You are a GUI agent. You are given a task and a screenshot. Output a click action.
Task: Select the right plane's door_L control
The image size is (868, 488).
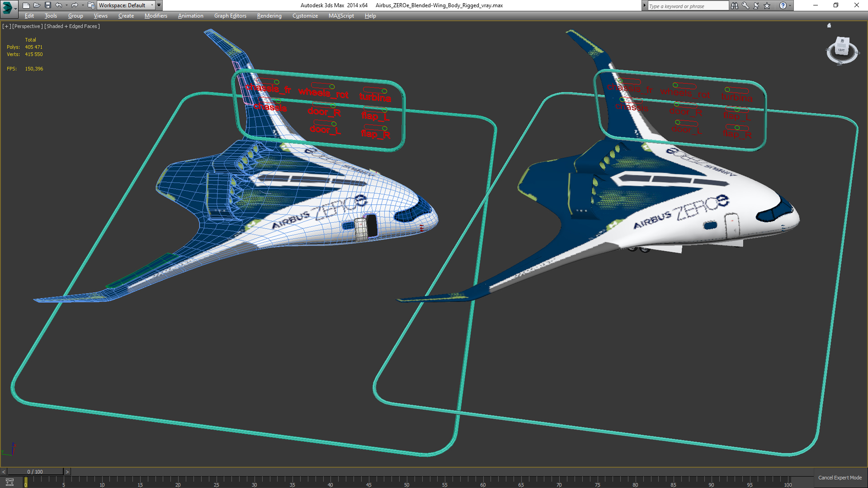(x=686, y=129)
